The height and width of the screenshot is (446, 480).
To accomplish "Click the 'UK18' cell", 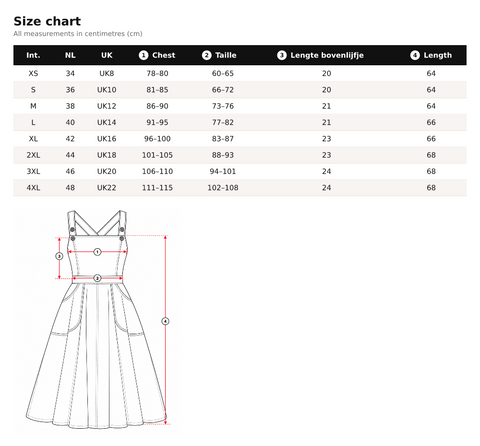I will pyautogui.click(x=107, y=155).
